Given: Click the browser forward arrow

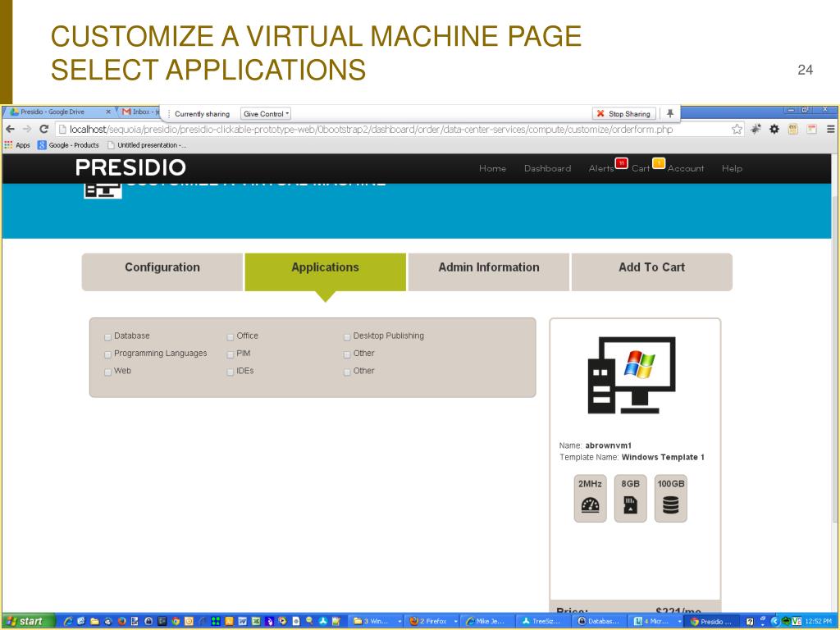Looking at the screenshot, I should click(27, 129).
